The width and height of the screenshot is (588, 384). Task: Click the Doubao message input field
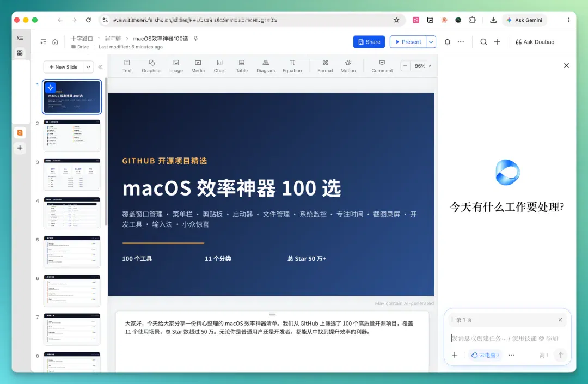click(505, 338)
